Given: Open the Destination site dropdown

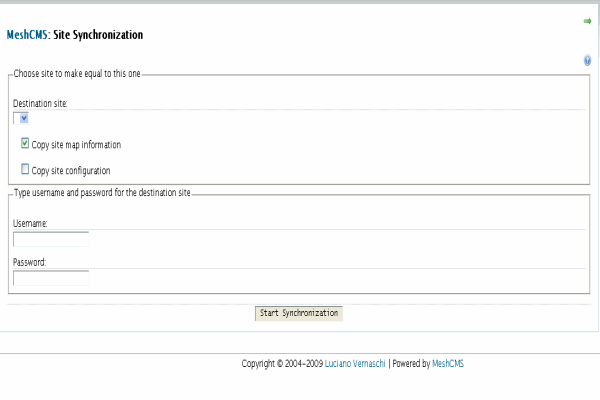Looking at the screenshot, I should (21, 118).
